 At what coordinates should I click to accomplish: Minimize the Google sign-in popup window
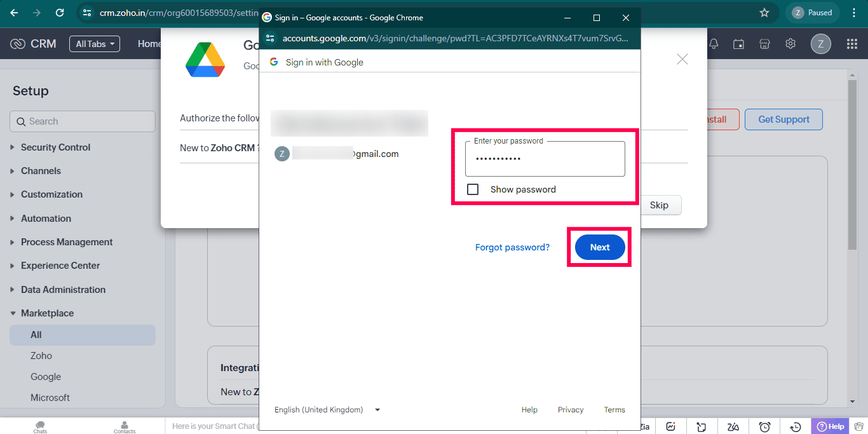tap(567, 18)
